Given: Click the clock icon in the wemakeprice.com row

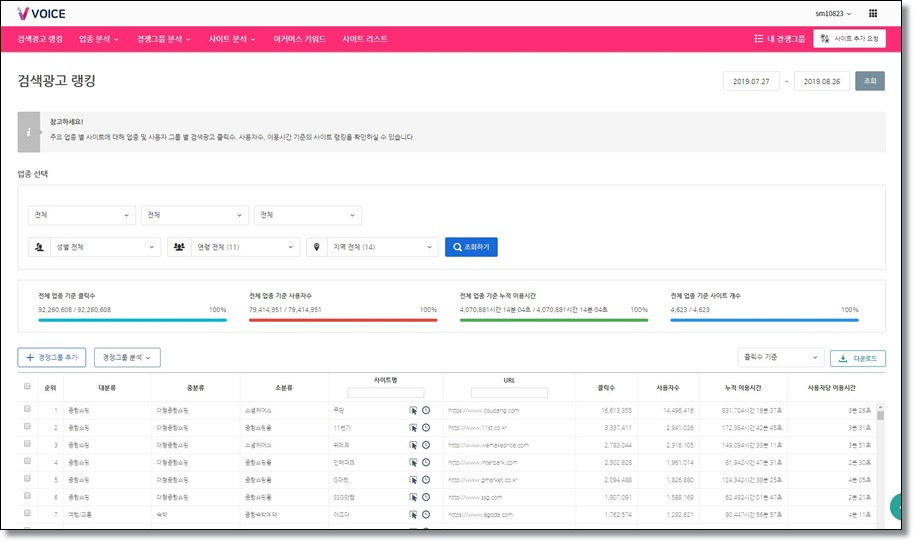Looking at the screenshot, I should click(x=426, y=445).
